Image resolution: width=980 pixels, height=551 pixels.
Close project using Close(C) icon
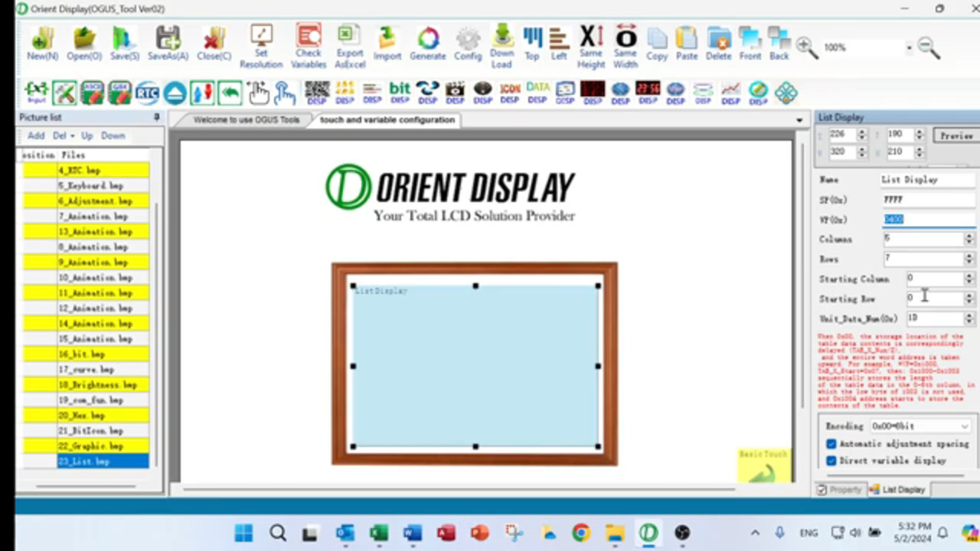pos(214,44)
